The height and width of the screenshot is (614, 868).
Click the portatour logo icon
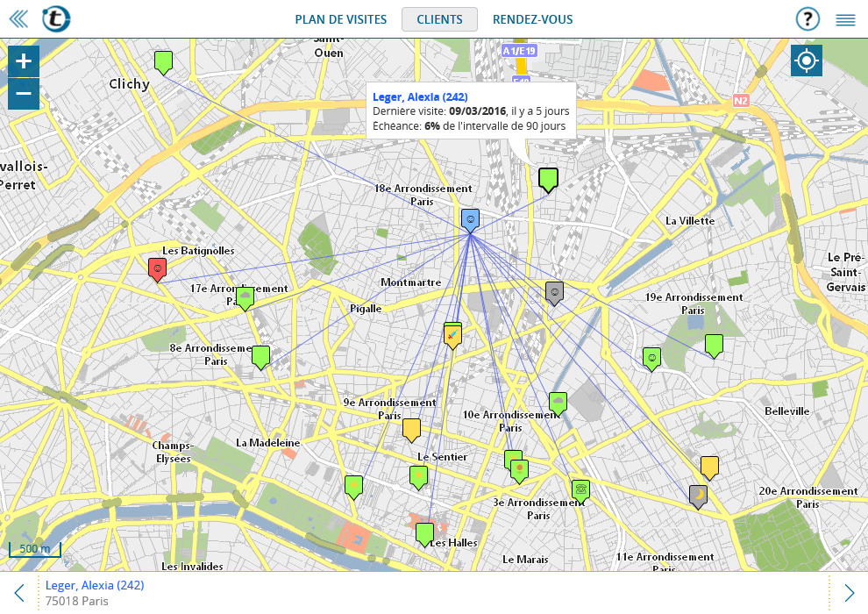pos(56,18)
